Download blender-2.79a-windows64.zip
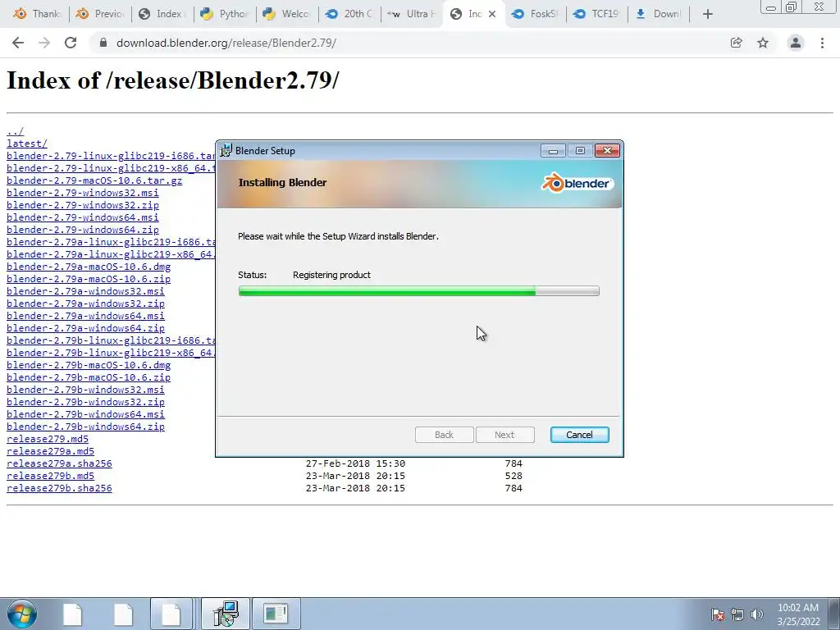The image size is (840, 630). click(85, 328)
